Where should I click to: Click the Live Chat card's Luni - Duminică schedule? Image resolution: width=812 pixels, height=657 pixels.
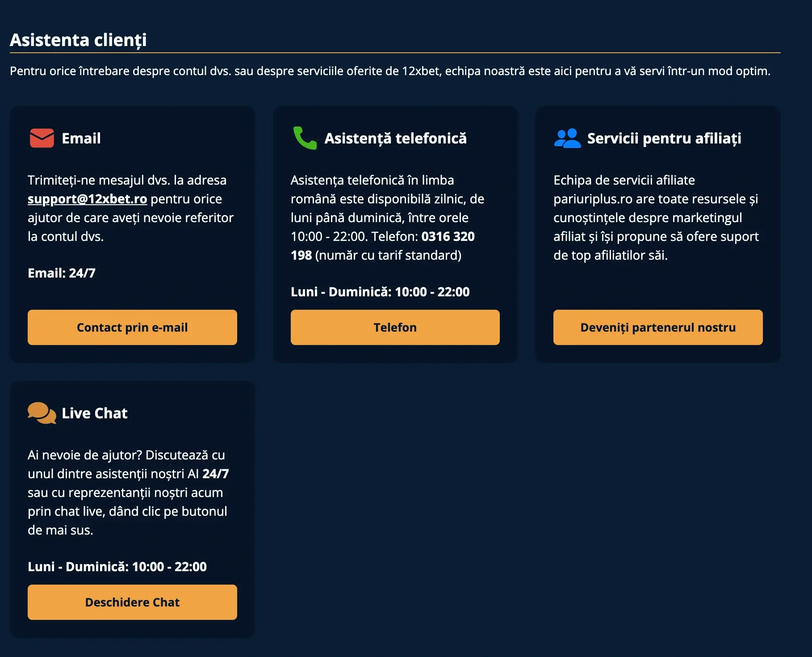117,567
